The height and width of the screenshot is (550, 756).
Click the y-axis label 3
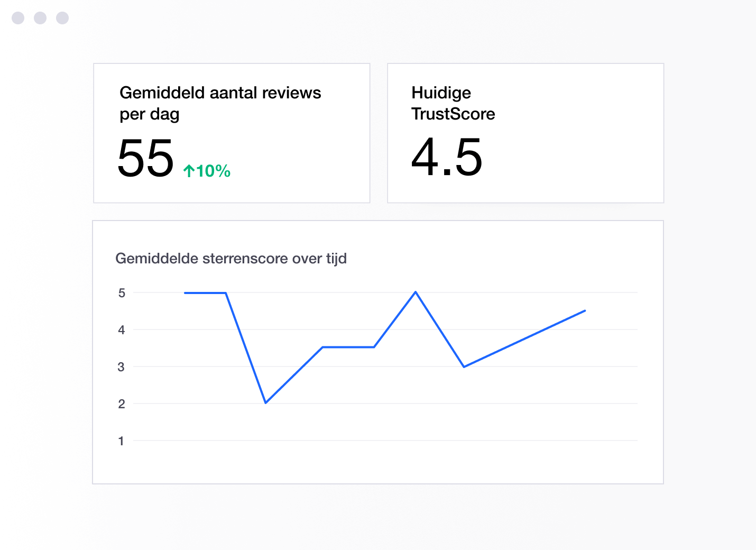122,367
